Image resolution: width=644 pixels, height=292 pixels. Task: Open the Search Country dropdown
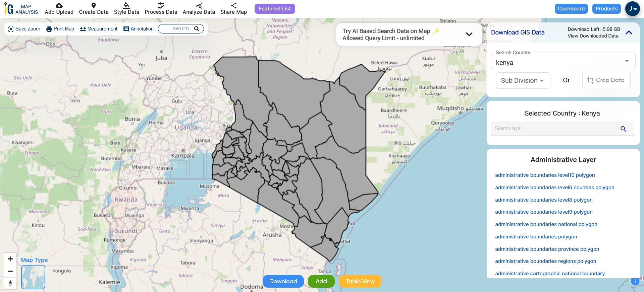click(563, 61)
